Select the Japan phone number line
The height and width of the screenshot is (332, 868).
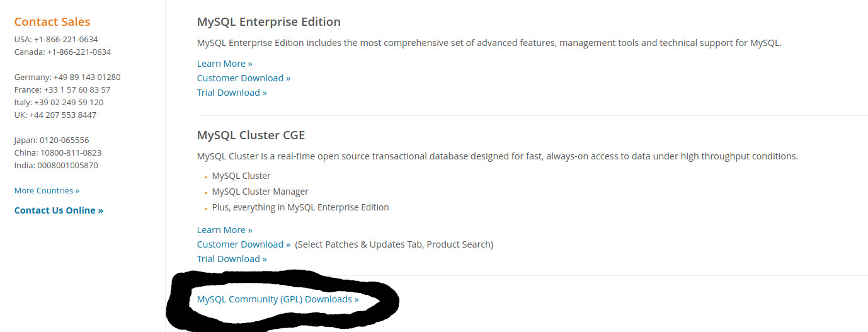click(52, 140)
